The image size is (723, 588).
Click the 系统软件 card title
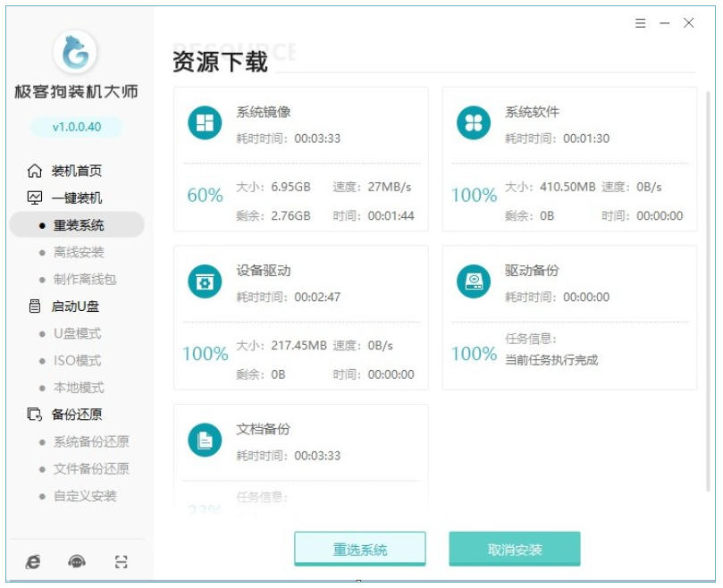tap(532, 112)
